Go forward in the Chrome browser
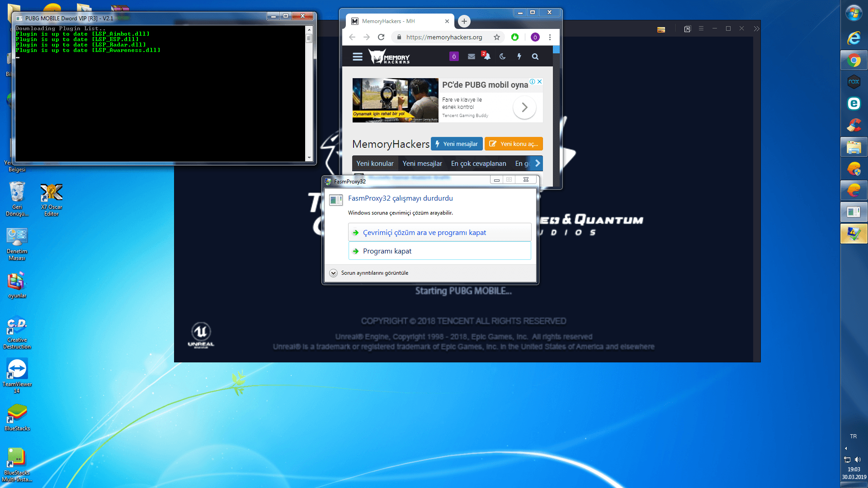The image size is (868, 488). [367, 37]
